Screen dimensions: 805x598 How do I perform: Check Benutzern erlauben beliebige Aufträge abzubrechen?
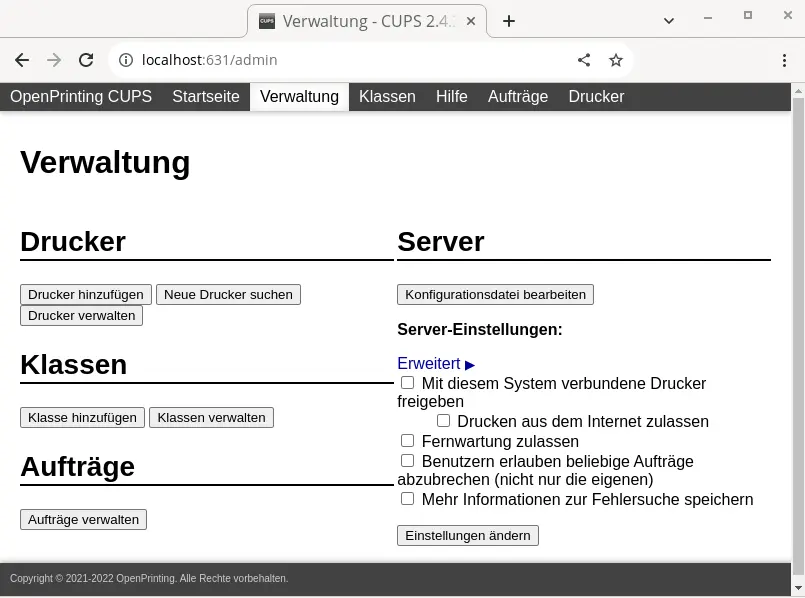click(407, 461)
